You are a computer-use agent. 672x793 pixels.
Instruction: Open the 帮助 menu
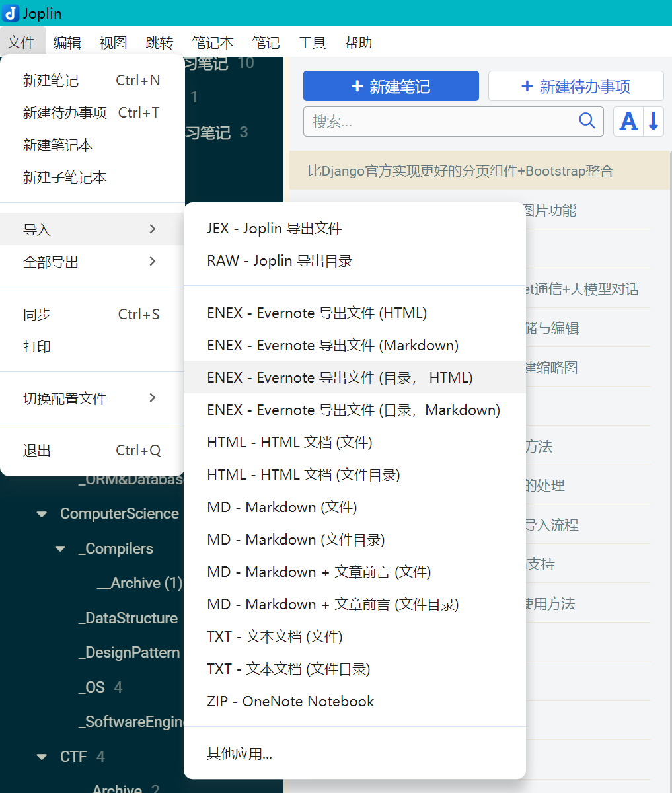click(x=358, y=42)
